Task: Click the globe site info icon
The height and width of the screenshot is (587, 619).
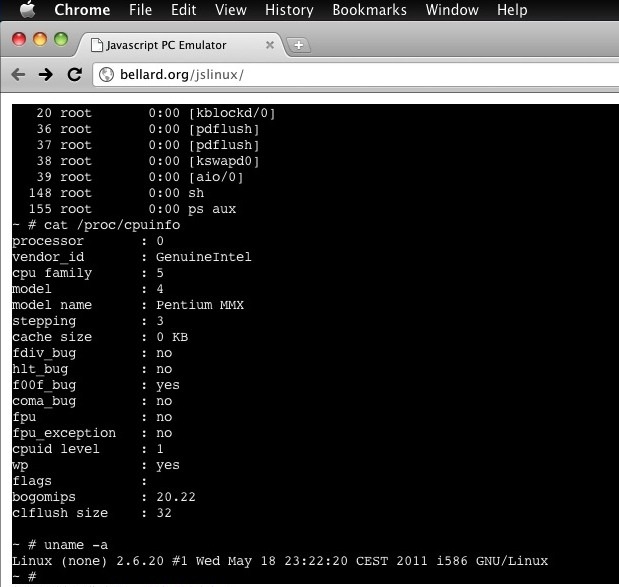Action: 106,74
